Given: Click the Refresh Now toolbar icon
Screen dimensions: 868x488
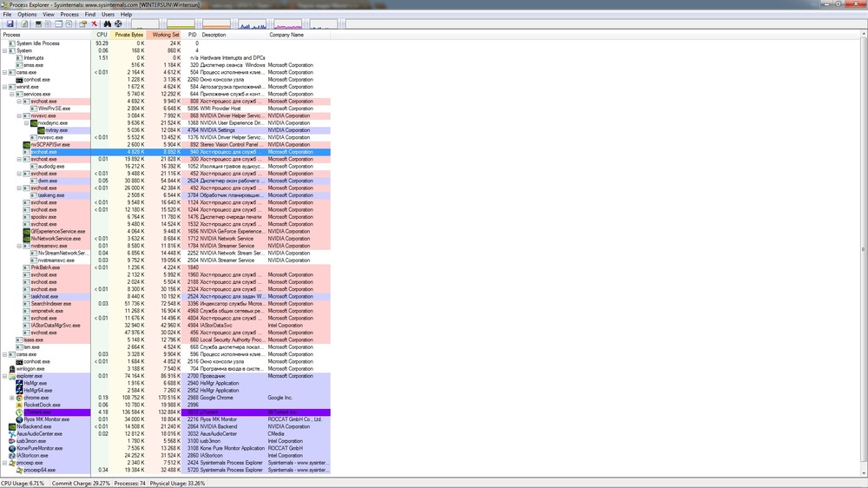Looking at the screenshot, I should coord(24,23).
